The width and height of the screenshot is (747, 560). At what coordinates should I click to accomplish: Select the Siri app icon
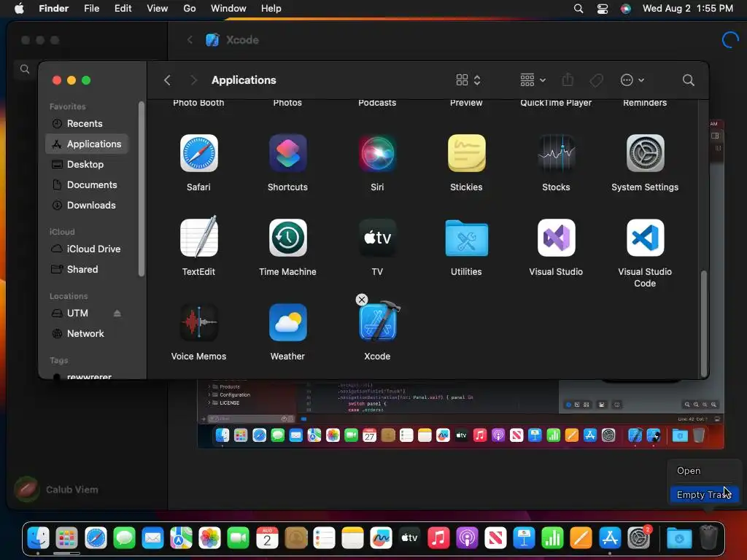377,153
